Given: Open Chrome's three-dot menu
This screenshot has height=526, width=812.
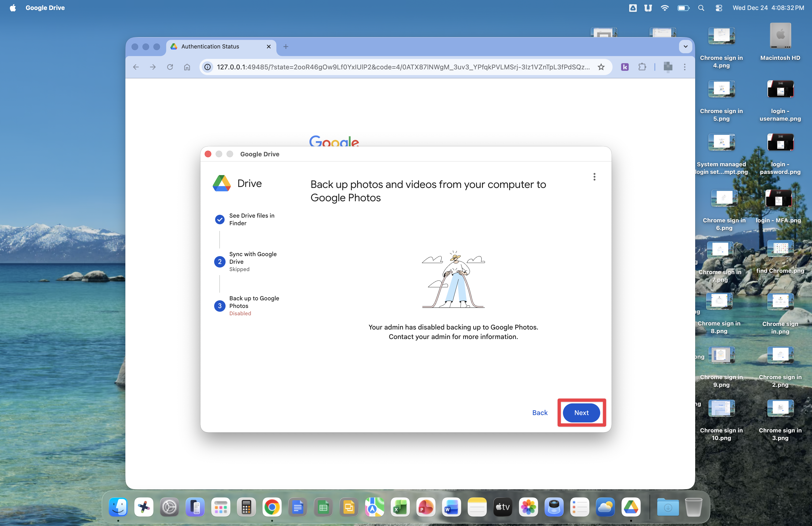Looking at the screenshot, I should point(685,67).
